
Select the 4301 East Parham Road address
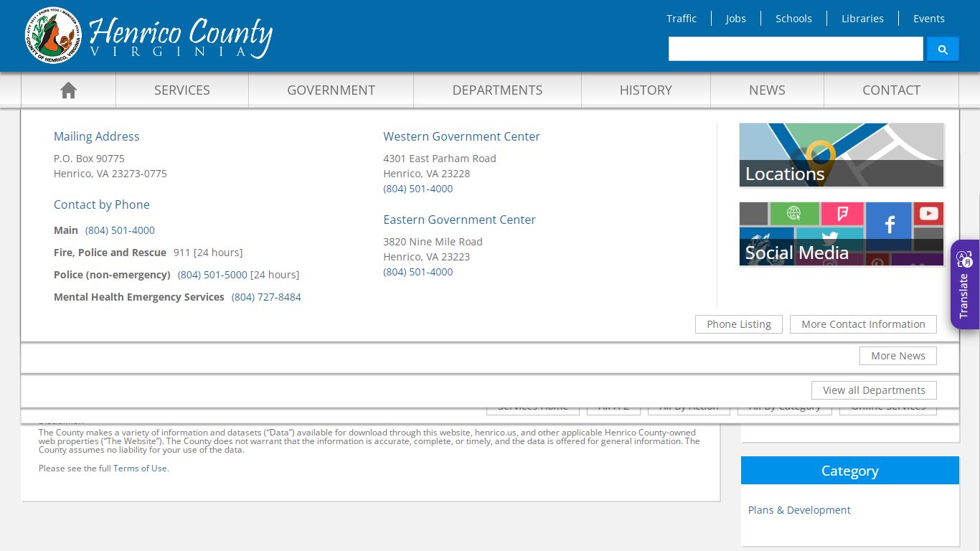pyautogui.click(x=440, y=159)
